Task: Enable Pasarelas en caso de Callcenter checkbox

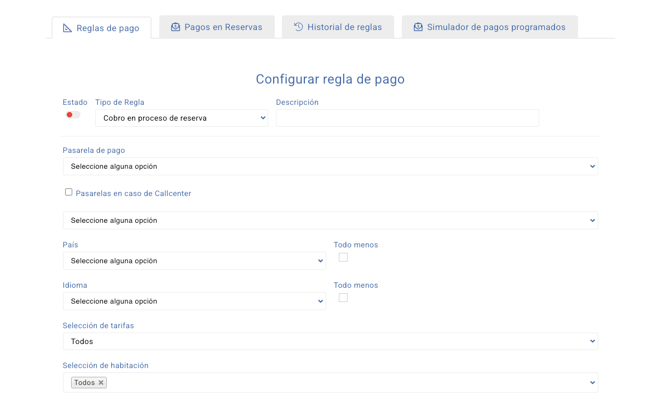Action: pyautogui.click(x=68, y=192)
